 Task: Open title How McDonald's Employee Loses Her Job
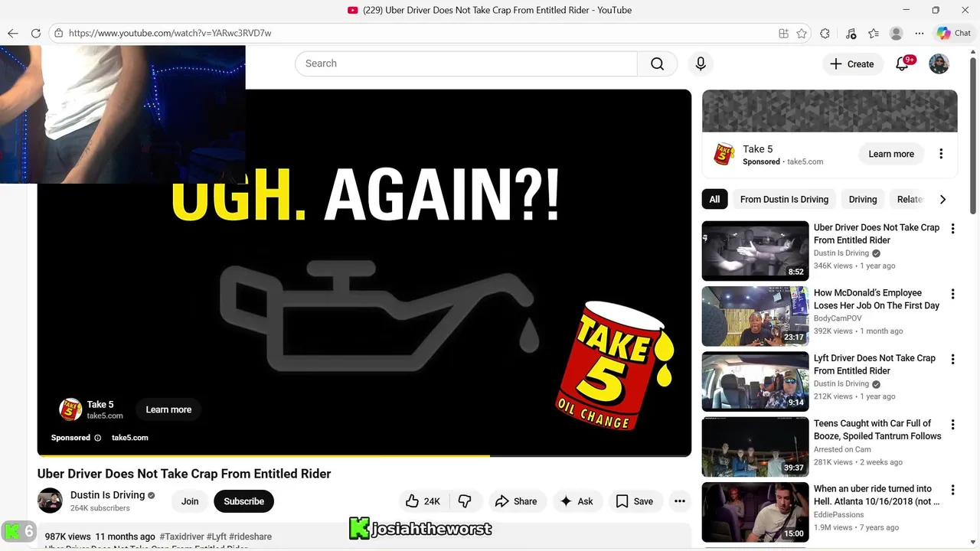[877, 299]
